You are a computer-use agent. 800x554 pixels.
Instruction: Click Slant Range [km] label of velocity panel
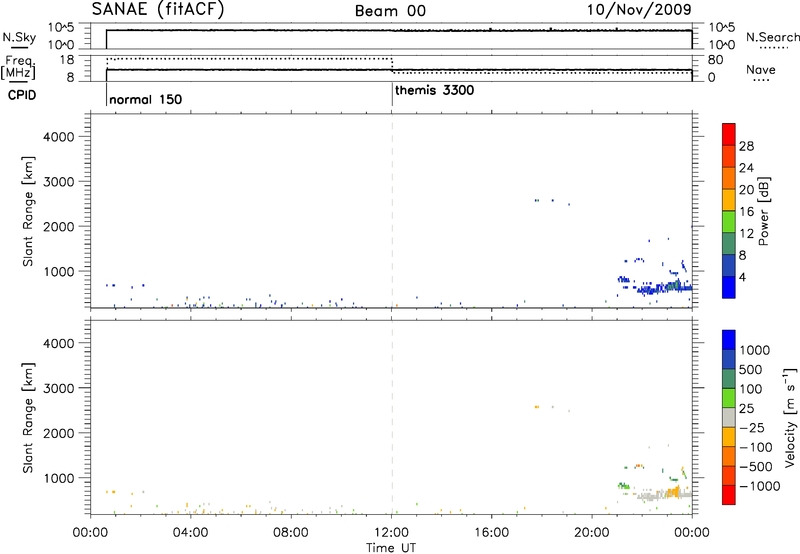pos(28,417)
